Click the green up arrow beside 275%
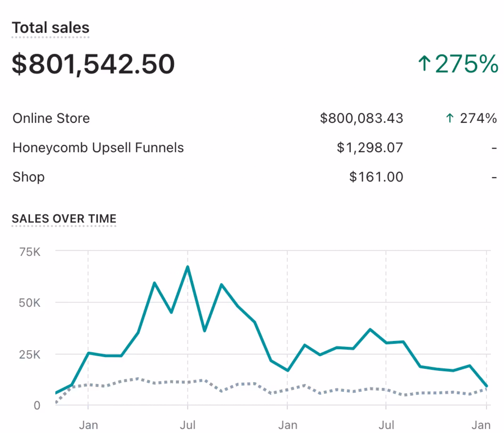The image size is (504, 433). click(424, 64)
